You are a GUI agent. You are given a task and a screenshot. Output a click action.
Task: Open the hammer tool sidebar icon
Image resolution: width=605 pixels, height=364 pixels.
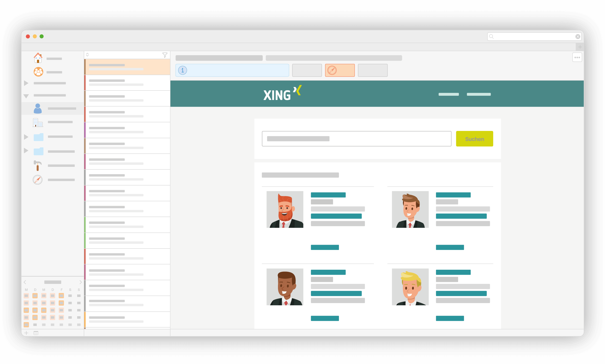(37, 166)
